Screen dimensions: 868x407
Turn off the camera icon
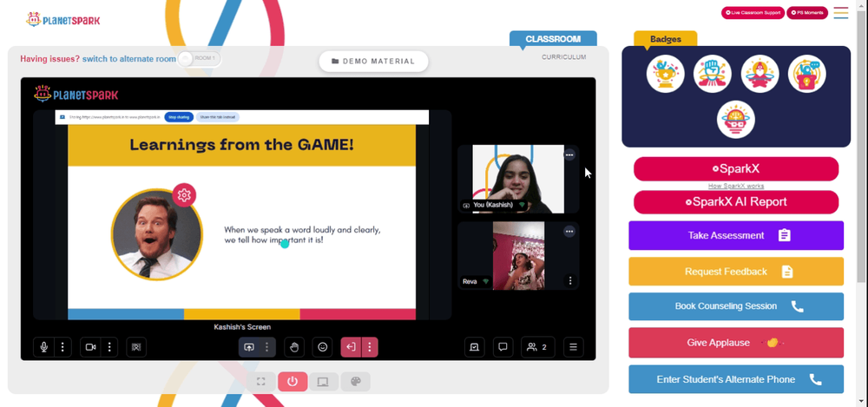pyautogui.click(x=90, y=347)
